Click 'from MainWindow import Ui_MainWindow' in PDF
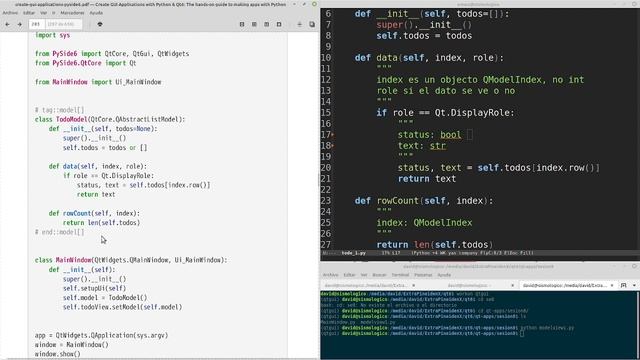The image size is (640, 360). click(98, 82)
